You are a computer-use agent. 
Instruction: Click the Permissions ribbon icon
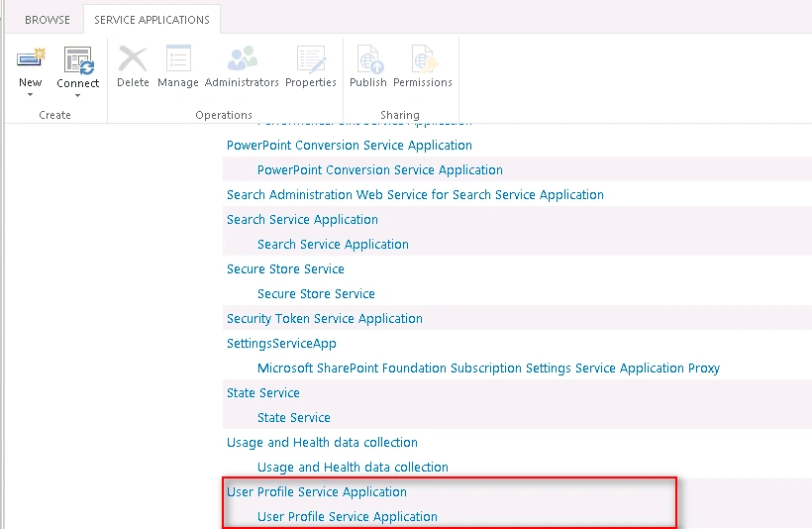click(x=423, y=58)
